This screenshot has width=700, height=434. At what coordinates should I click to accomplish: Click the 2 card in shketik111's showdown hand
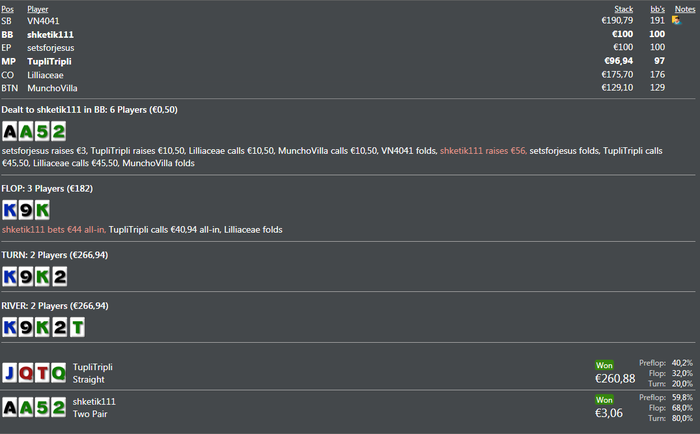(59, 407)
